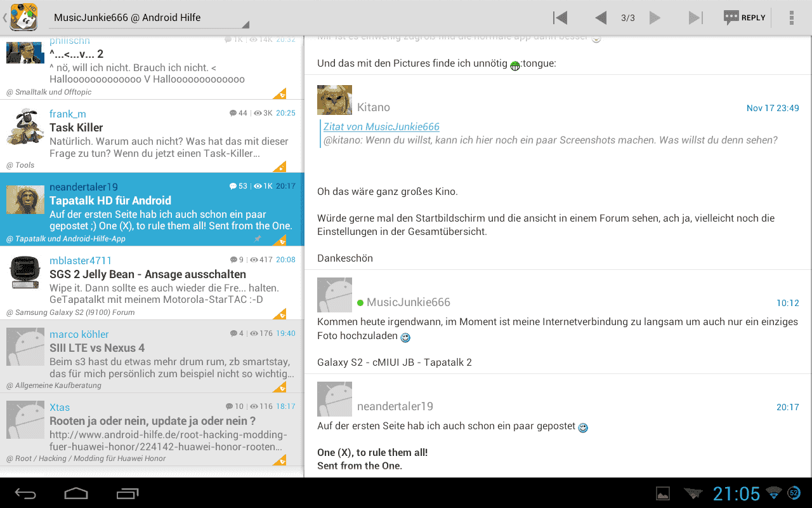812x508 pixels.
Task: Open the MusicJunkie666 @ Android Hilfe account dropdown
Action: pyautogui.click(x=149, y=18)
